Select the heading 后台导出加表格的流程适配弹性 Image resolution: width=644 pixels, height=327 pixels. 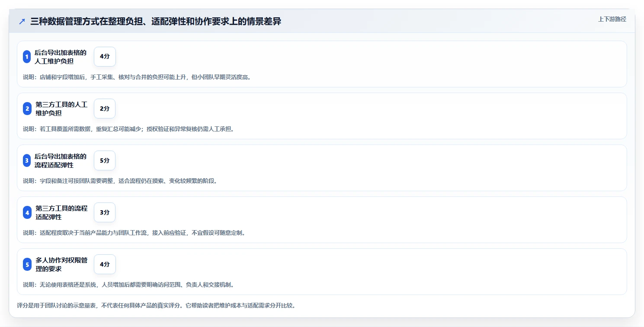61,160
